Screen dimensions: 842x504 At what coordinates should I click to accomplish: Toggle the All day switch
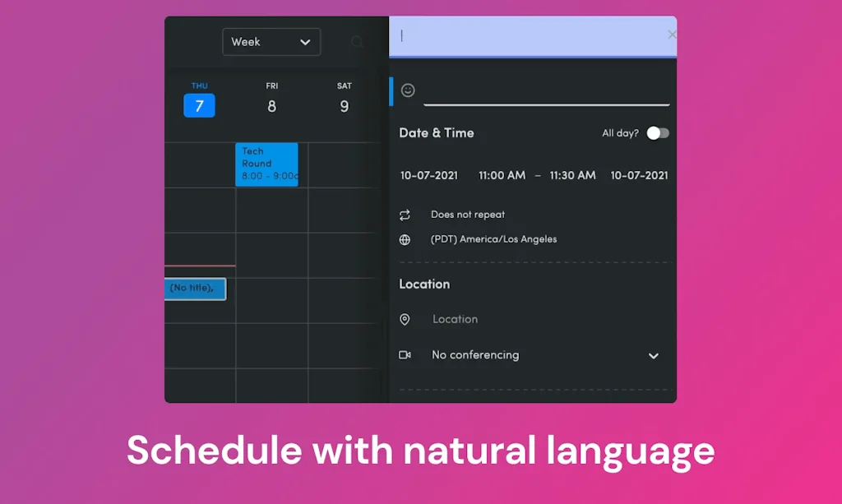(x=658, y=133)
